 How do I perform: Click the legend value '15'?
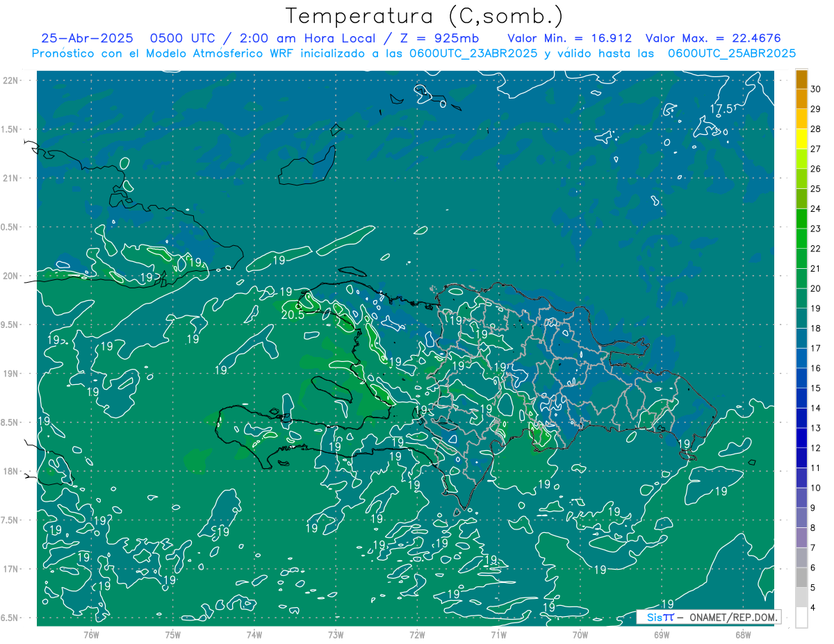(x=815, y=388)
